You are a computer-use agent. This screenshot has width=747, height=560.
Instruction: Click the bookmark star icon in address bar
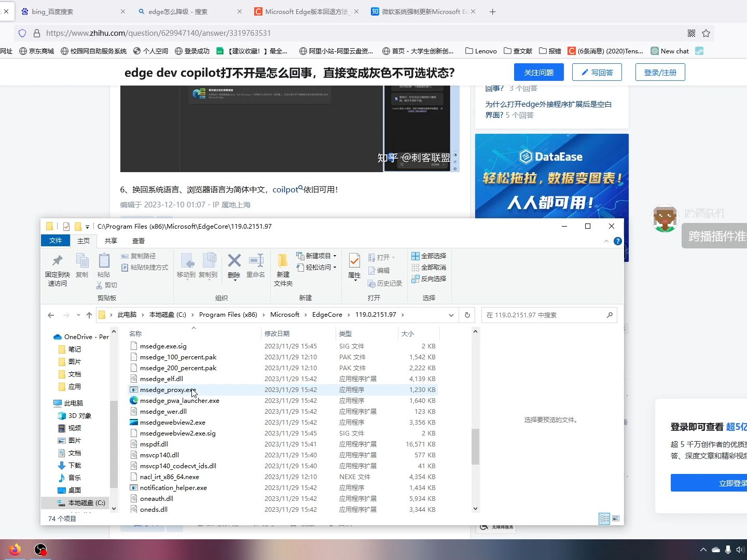(x=706, y=33)
